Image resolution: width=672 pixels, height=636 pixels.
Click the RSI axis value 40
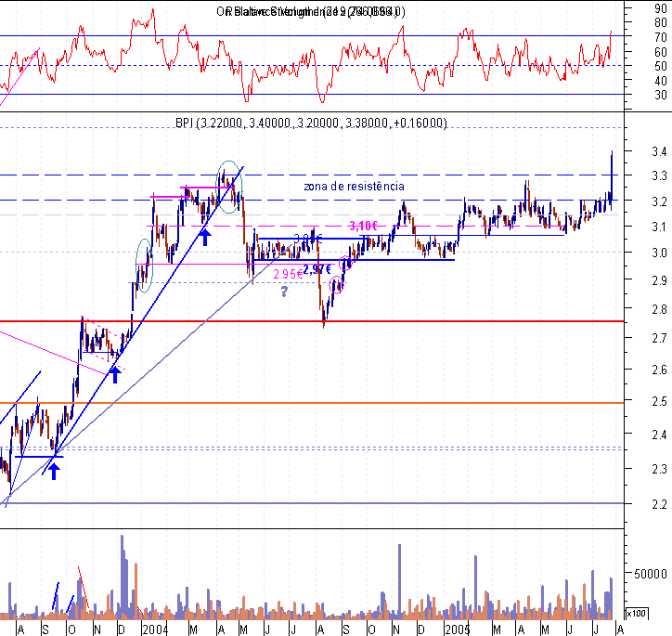coord(661,81)
